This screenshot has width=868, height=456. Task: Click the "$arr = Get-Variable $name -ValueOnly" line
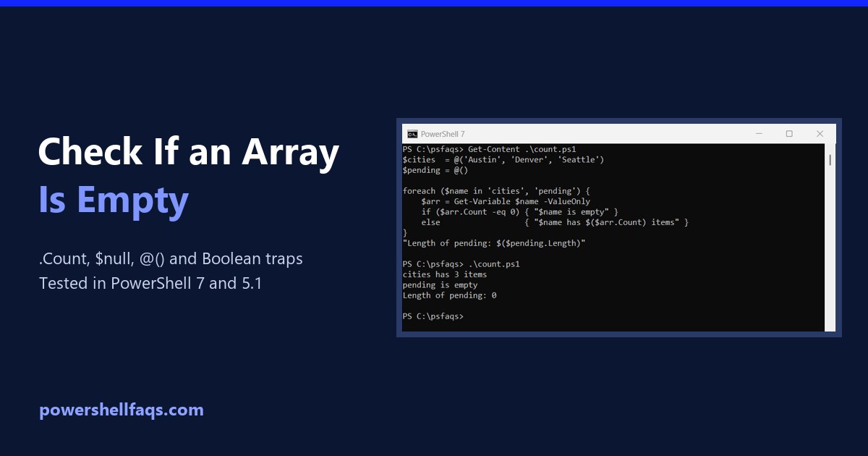coord(506,201)
